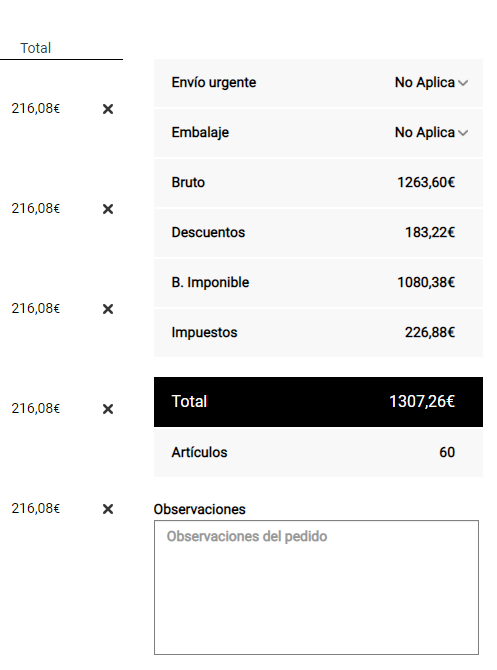
Task: Delete the second 216,08€ line with X
Action: tap(108, 209)
